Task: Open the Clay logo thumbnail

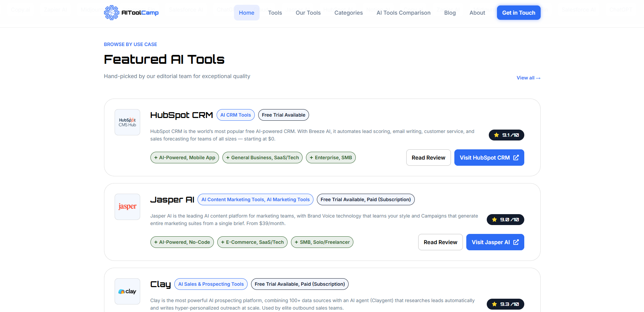Action: click(x=127, y=291)
